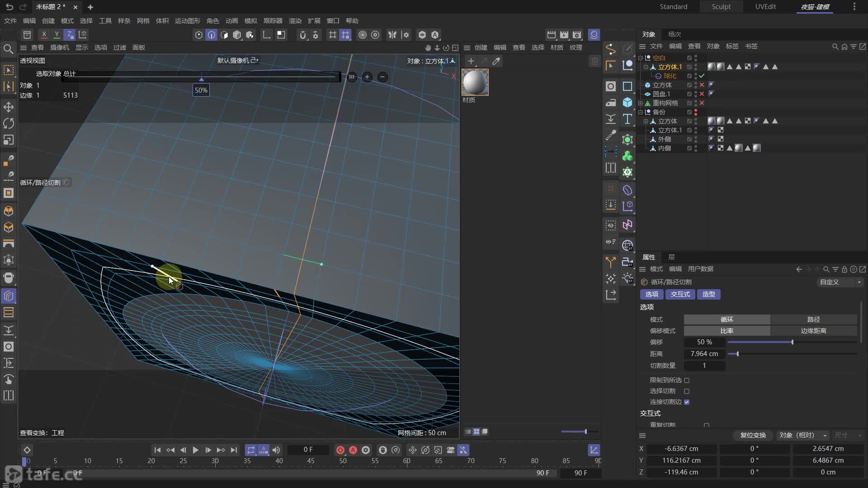Add a new document tab

[90, 7]
